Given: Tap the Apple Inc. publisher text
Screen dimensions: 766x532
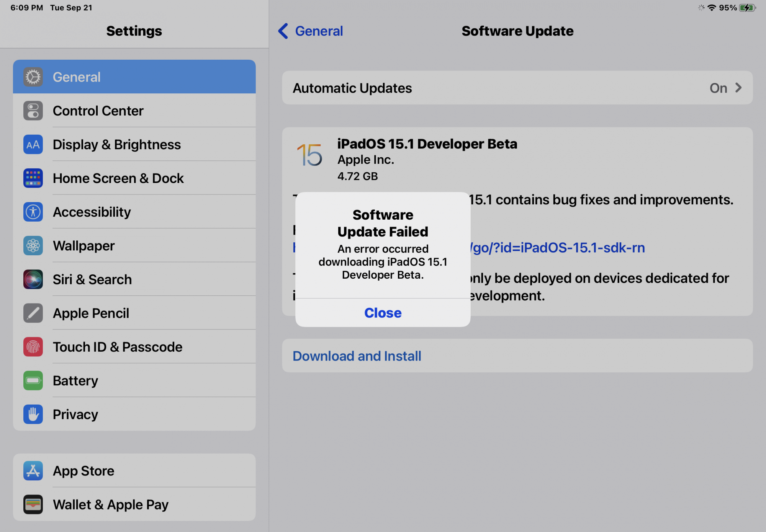Looking at the screenshot, I should point(366,160).
